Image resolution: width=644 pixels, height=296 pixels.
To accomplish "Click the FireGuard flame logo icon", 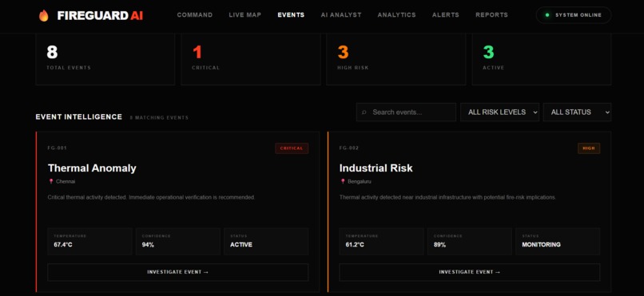I will click(43, 15).
